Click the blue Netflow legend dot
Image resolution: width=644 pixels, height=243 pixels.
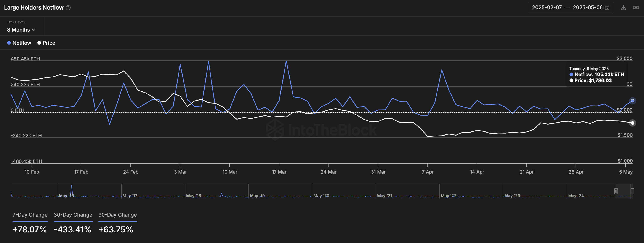9,43
